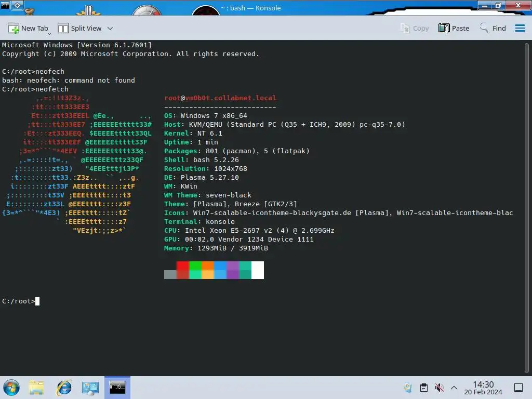Click the Kernel 'NT 6.1' value
The image size is (532, 399).
(x=210, y=134)
